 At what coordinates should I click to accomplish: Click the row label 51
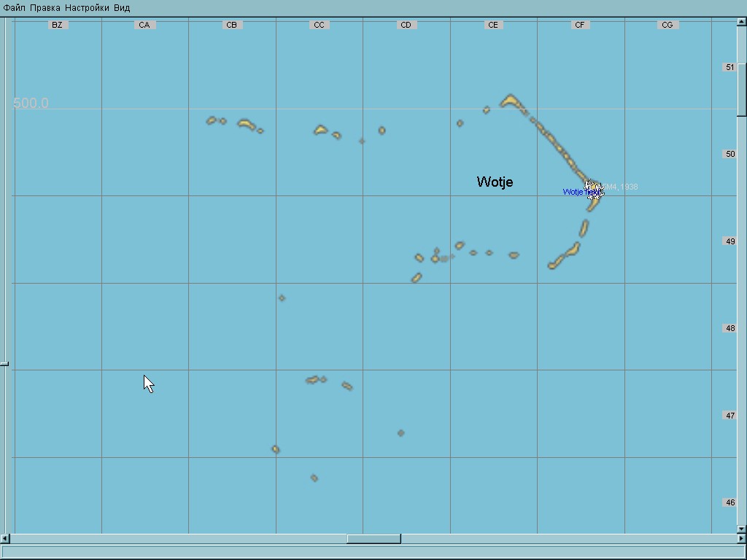click(x=730, y=67)
